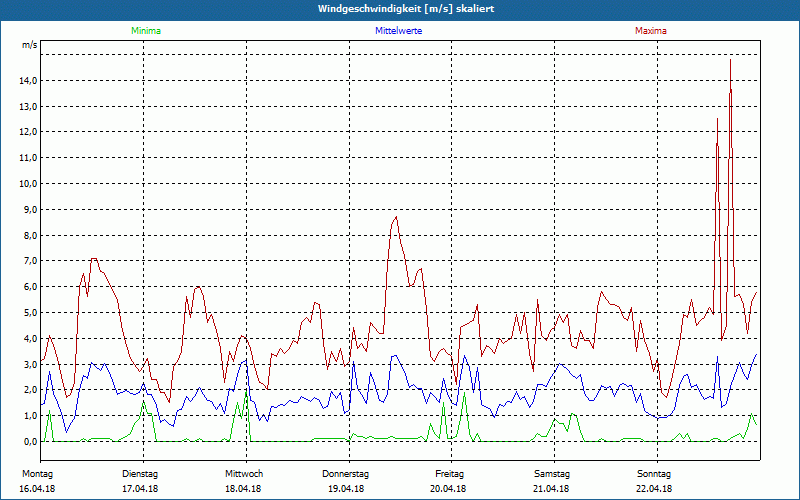Click the 13,0 y-axis value
The height and width of the screenshot is (500, 800).
click(29, 107)
